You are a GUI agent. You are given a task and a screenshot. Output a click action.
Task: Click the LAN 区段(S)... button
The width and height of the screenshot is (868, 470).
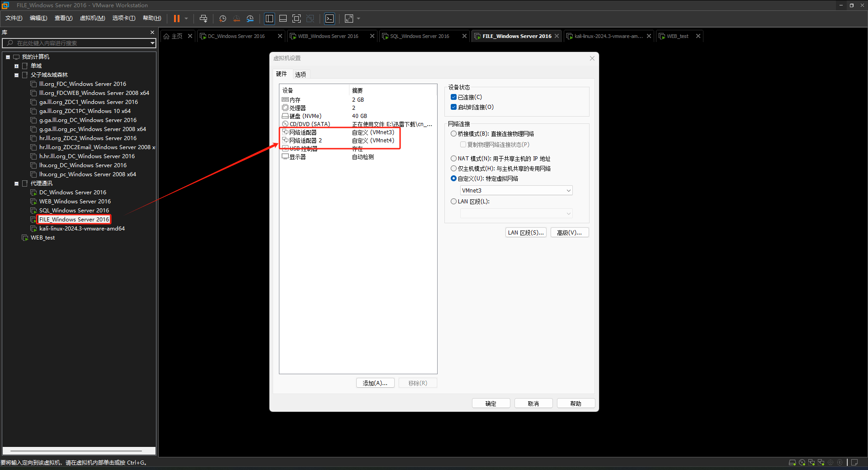(526, 233)
